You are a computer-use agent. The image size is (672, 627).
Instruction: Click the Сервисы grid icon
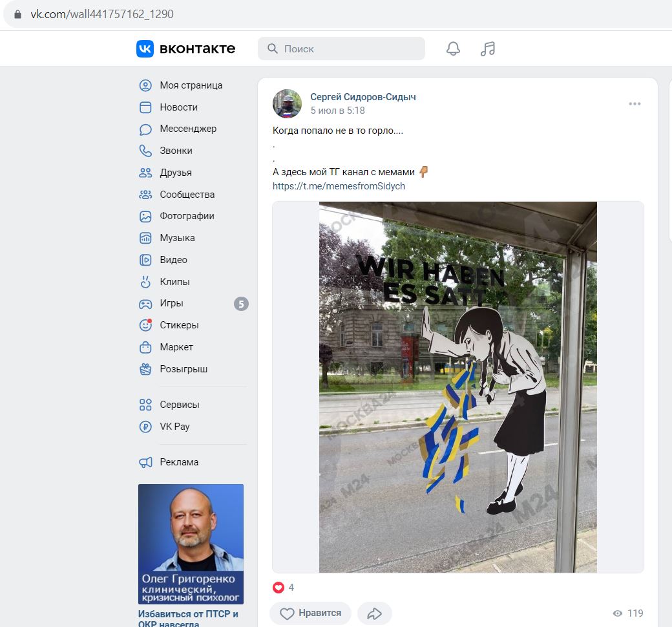[146, 405]
